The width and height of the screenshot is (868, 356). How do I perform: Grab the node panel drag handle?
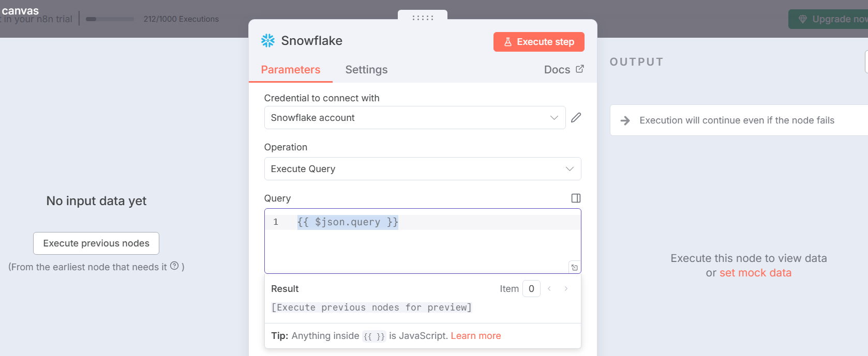pos(423,18)
